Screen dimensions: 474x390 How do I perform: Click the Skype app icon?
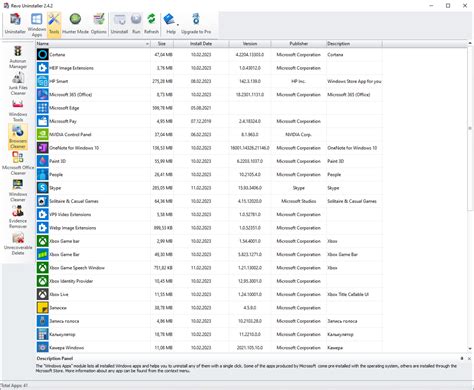click(x=43, y=188)
